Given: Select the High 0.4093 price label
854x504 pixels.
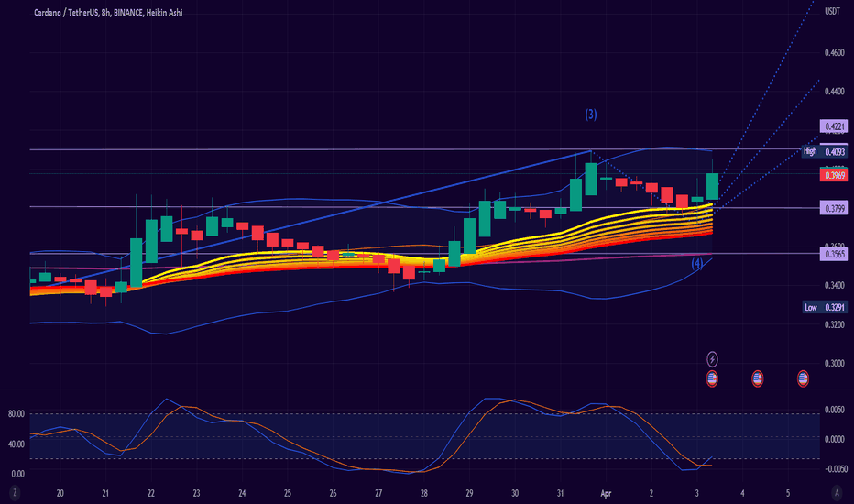Looking at the screenshot, I should (x=824, y=151).
